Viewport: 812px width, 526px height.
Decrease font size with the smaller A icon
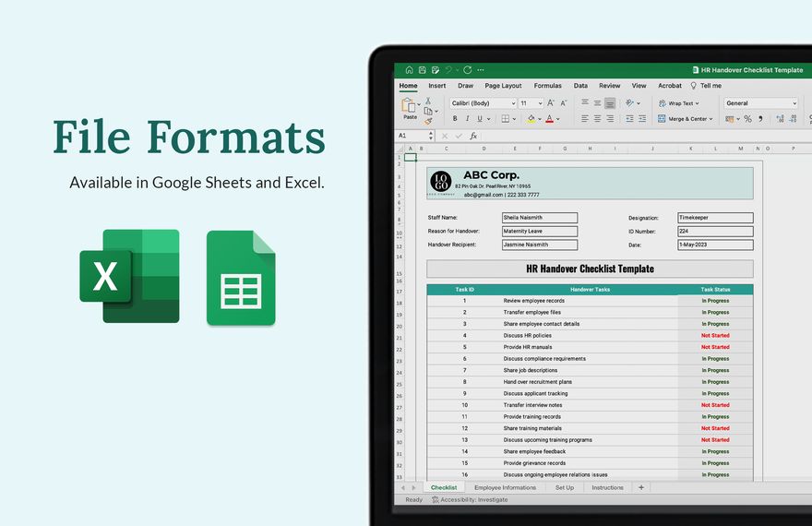[x=564, y=103]
